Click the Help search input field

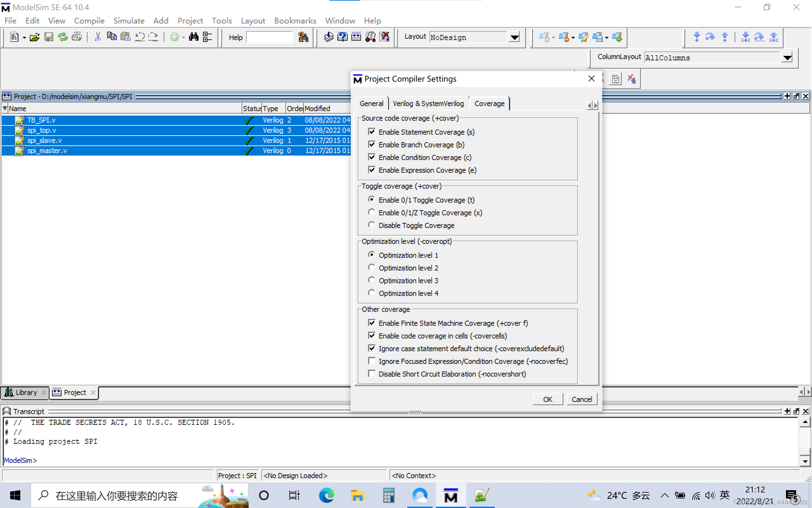coord(269,37)
